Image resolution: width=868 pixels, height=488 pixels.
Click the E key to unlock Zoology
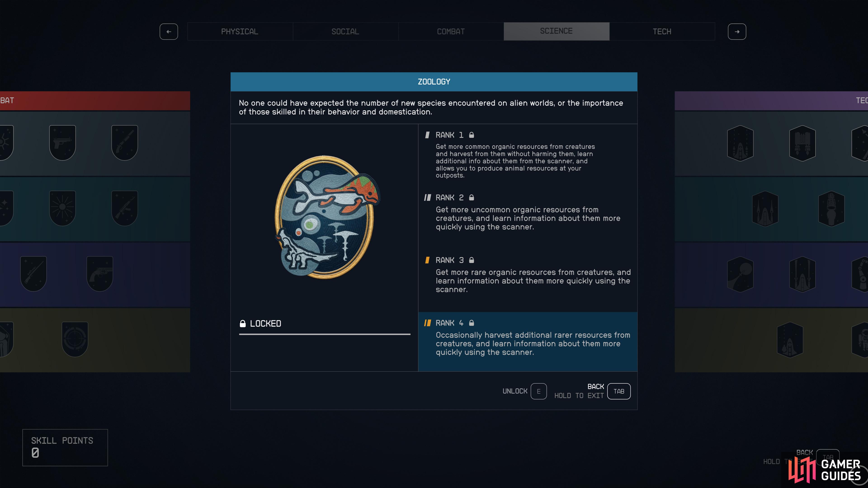pos(538,391)
